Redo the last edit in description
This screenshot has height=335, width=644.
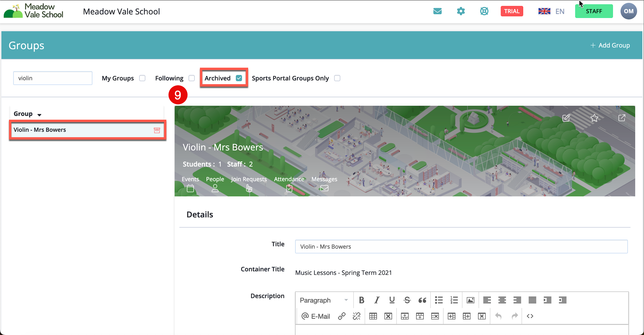515,316
